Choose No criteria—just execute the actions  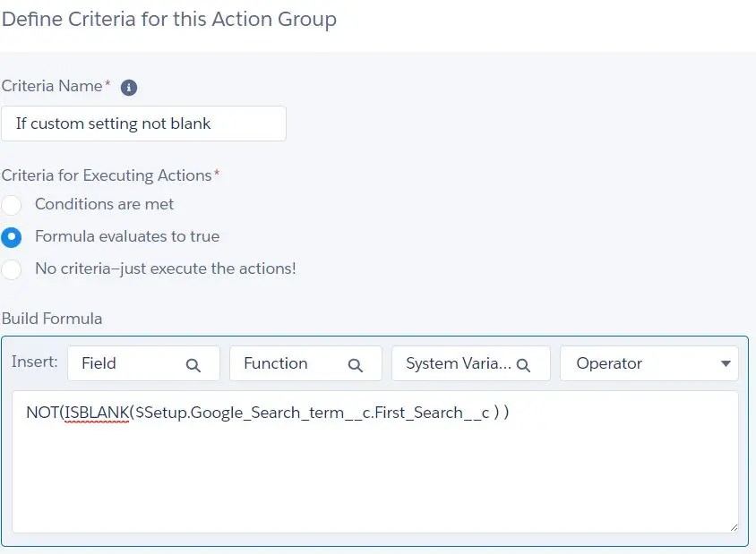13,268
